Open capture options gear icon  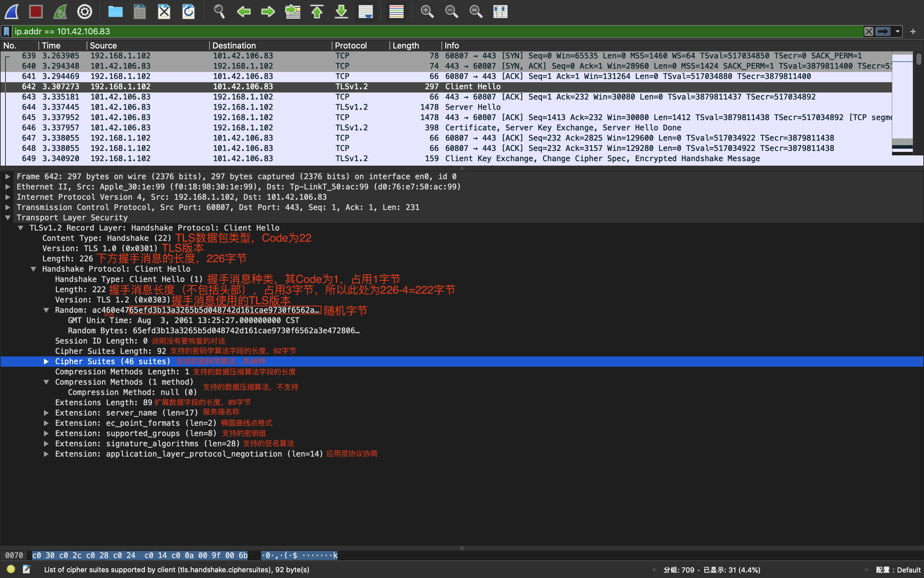click(x=85, y=12)
